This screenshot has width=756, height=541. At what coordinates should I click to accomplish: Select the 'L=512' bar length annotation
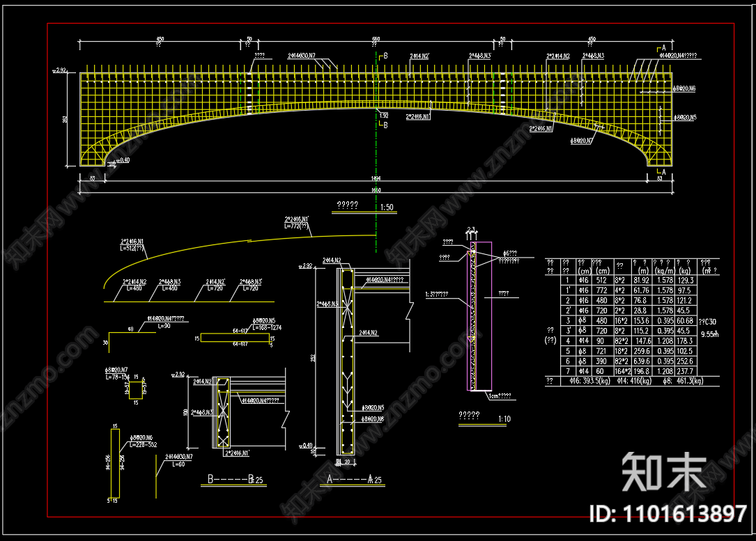coord(132,248)
